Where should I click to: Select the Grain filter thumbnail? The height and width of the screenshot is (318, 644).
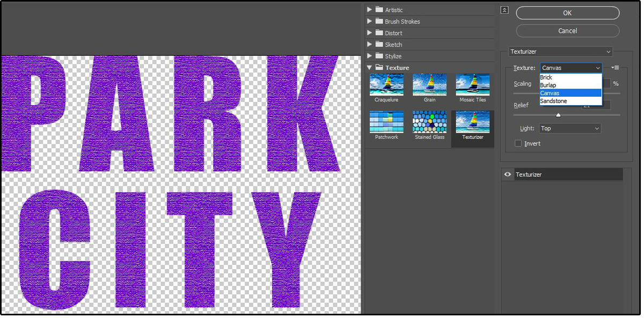click(x=429, y=85)
